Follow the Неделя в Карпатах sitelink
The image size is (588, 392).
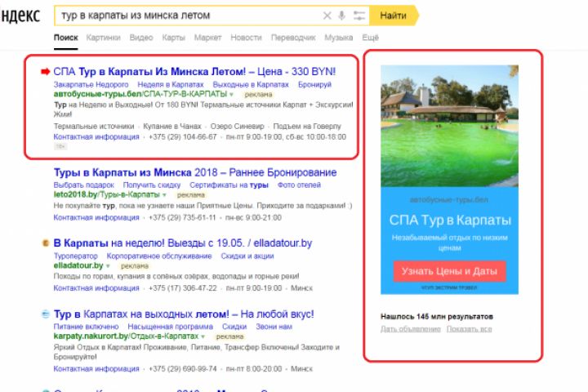pos(171,84)
